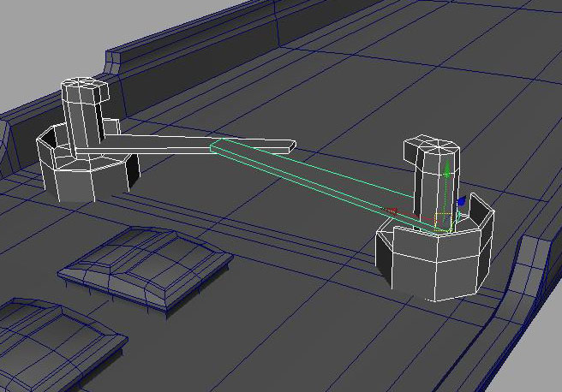Select the octagonal base under the right post

pyautogui.click(x=435, y=259)
